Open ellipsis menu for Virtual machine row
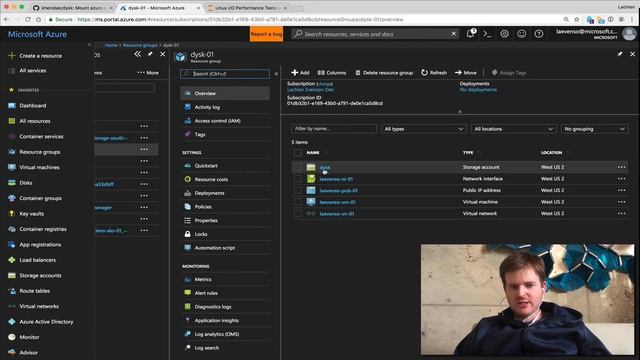Image resolution: width=640 pixels, height=360 pixels. (x=621, y=202)
